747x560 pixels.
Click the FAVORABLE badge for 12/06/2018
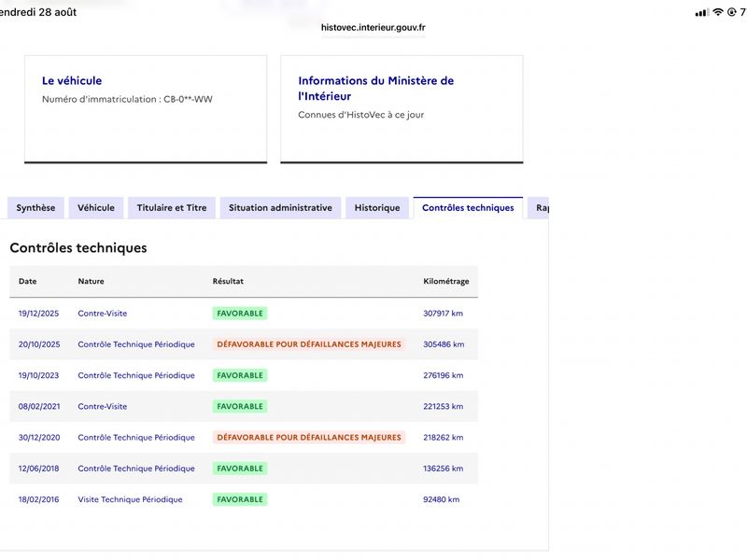pyautogui.click(x=240, y=469)
